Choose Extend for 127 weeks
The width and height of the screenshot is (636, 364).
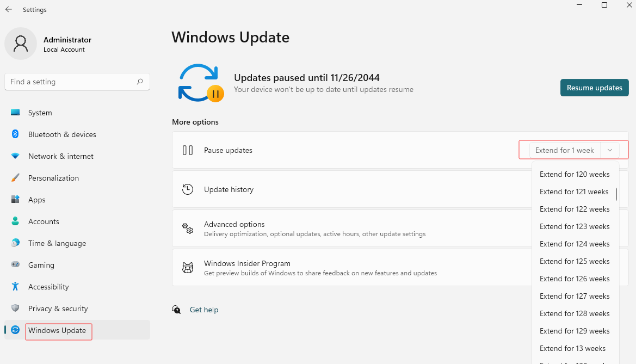(575, 296)
